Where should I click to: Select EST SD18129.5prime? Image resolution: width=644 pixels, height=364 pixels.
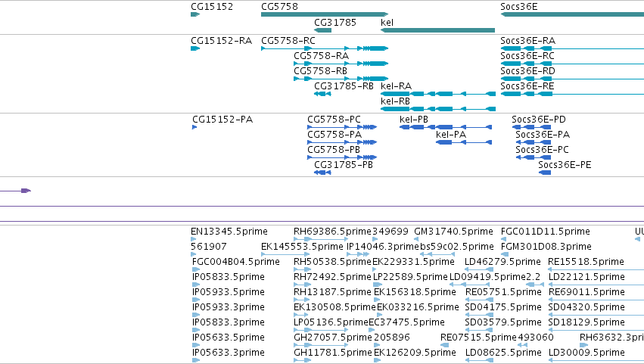point(586,323)
